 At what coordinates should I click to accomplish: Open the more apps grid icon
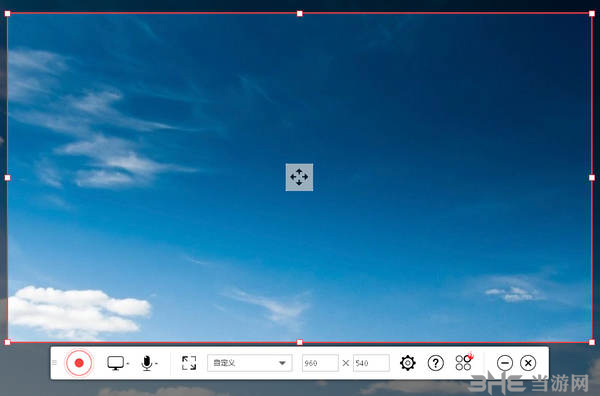464,362
